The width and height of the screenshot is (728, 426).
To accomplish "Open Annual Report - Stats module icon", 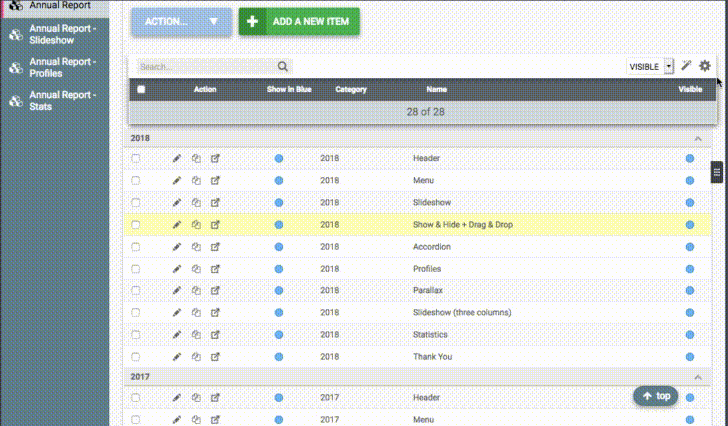I will pyautogui.click(x=16, y=101).
